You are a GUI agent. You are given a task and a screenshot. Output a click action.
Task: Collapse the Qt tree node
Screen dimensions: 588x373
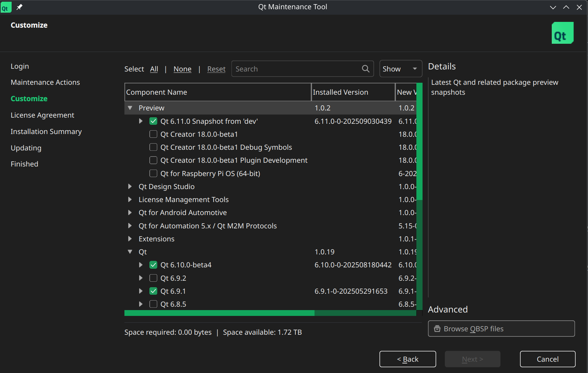tap(130, 252)
